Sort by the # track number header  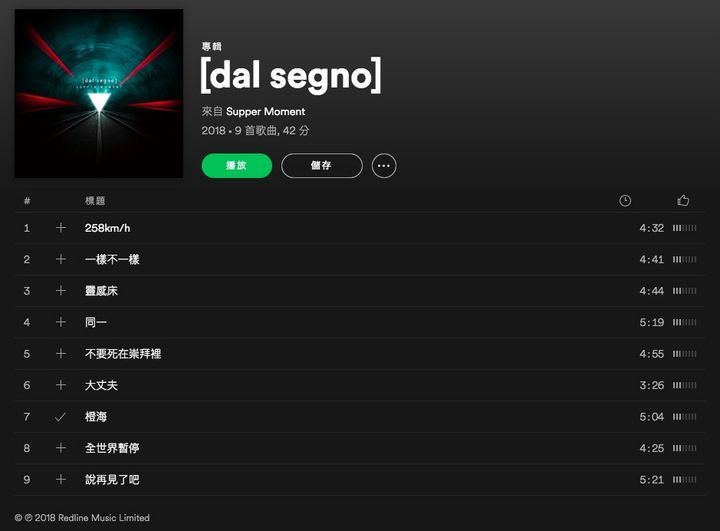click(27, 201)
